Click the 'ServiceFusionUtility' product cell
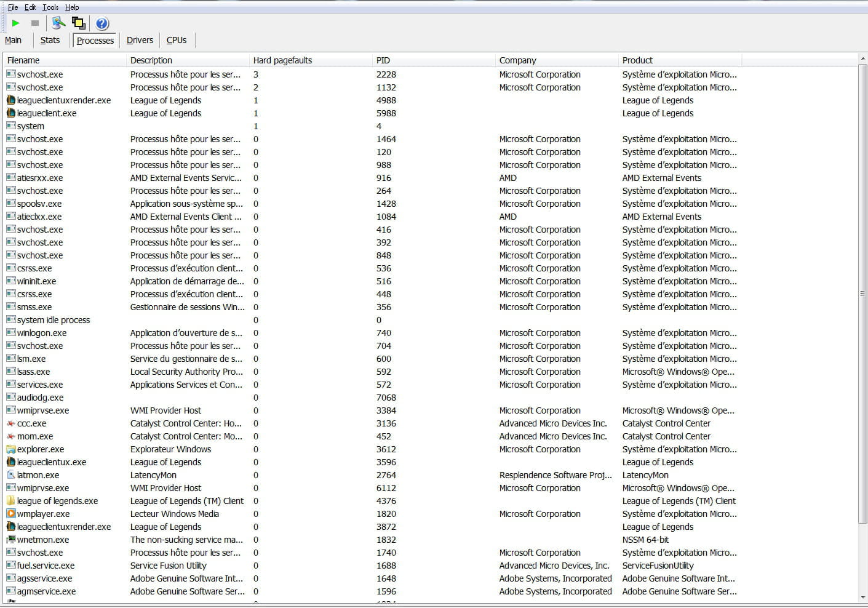 click(x=658, y=566)
